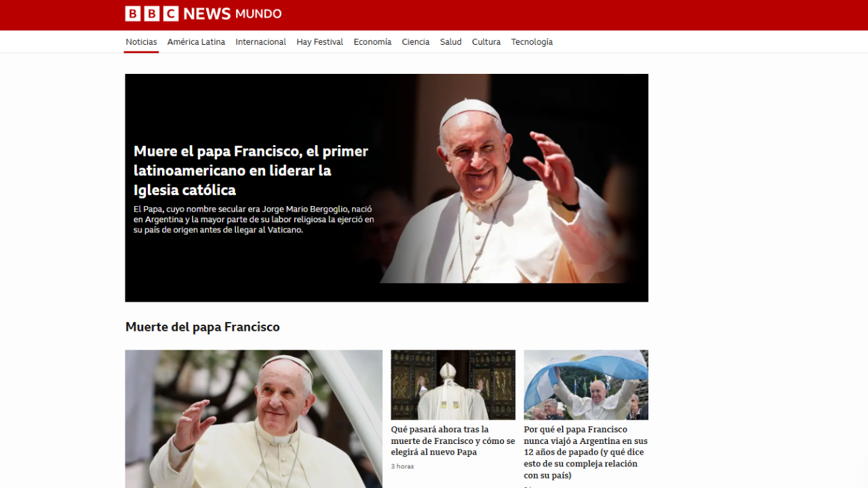The width and height of the screenshot is (868, 488).
Task: Open 'Por qué el papa Francisco nunca viajó' article
Action: point(585,452)
